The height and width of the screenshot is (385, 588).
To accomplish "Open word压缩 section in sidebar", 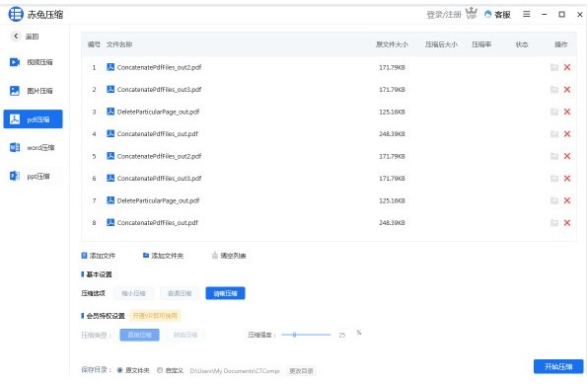I will coord(32,147).
